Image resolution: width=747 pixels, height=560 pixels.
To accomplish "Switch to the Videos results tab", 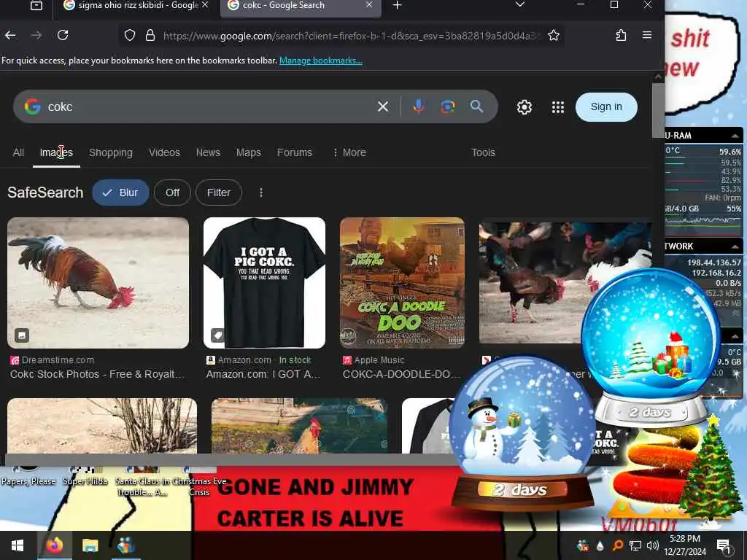I will pyautogui.click(x=164, y=152).
